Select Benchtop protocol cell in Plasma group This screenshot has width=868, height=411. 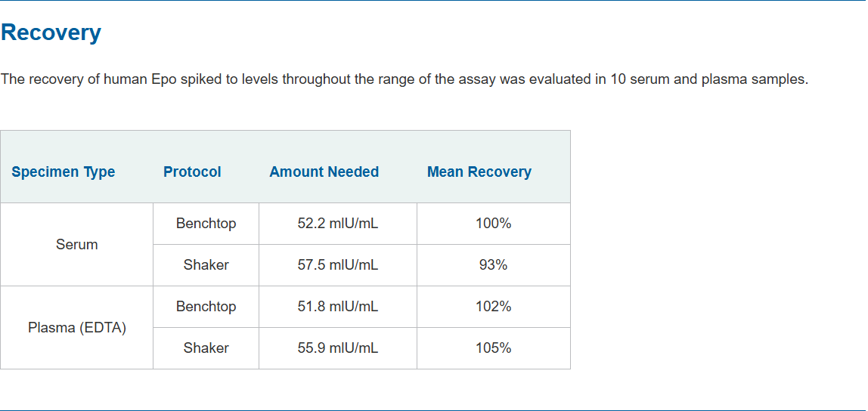point(206,307)
